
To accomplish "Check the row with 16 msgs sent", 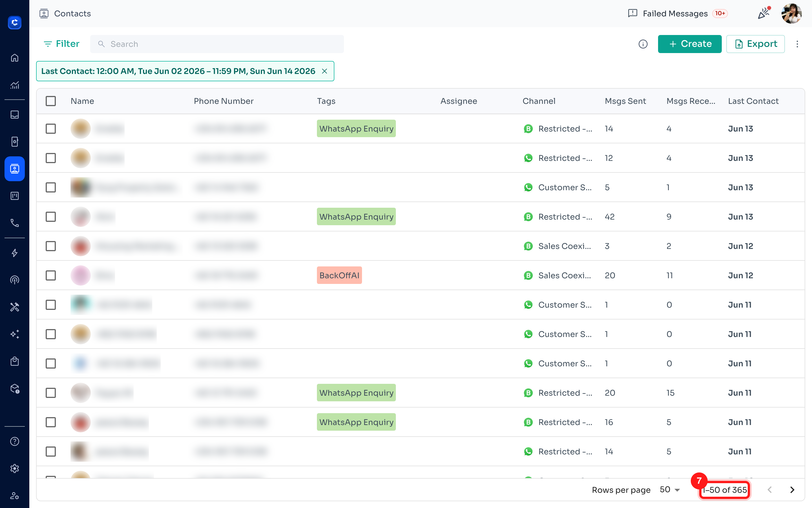I will [x=51, y=422].
